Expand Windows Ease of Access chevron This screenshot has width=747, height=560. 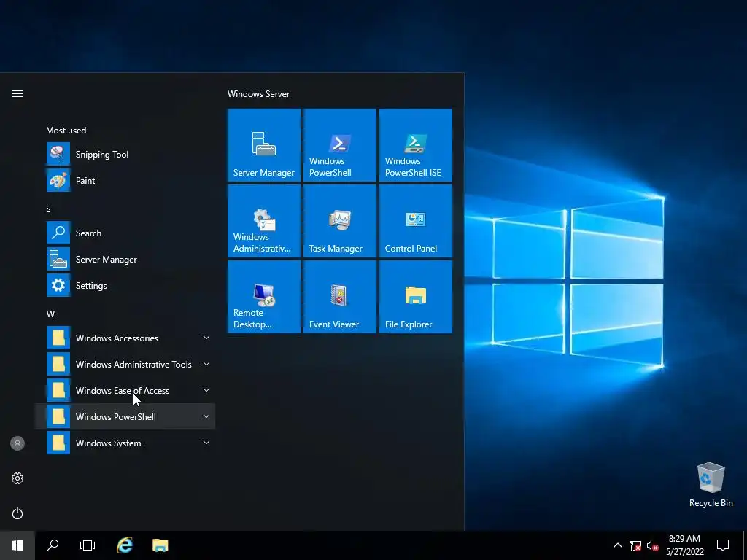206,390
